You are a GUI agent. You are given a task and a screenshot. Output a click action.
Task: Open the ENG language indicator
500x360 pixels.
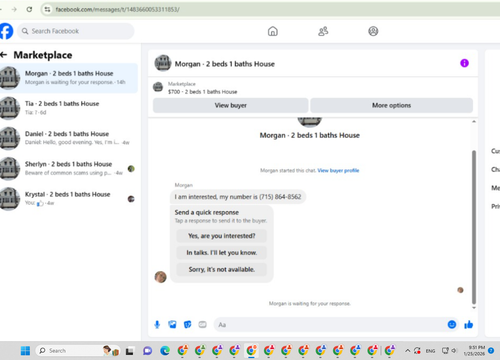click(x=430, y=351)
